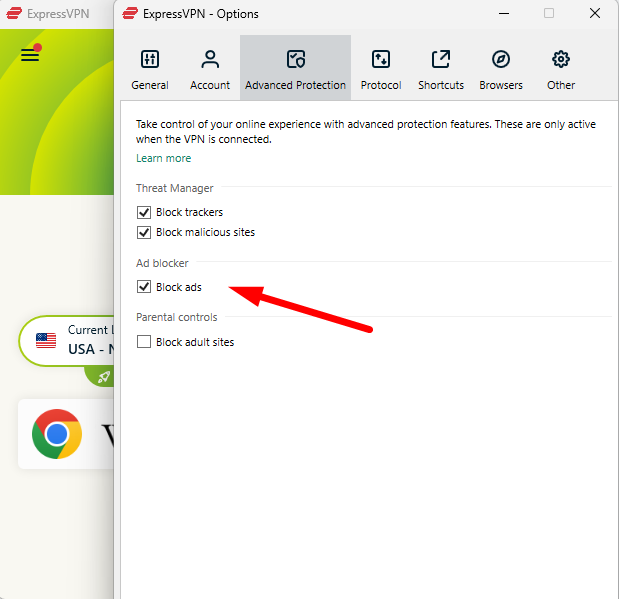This screenshot has height=599, width=619.
Task: Go to the Shortcuts tab
Action: click(441, 69)
